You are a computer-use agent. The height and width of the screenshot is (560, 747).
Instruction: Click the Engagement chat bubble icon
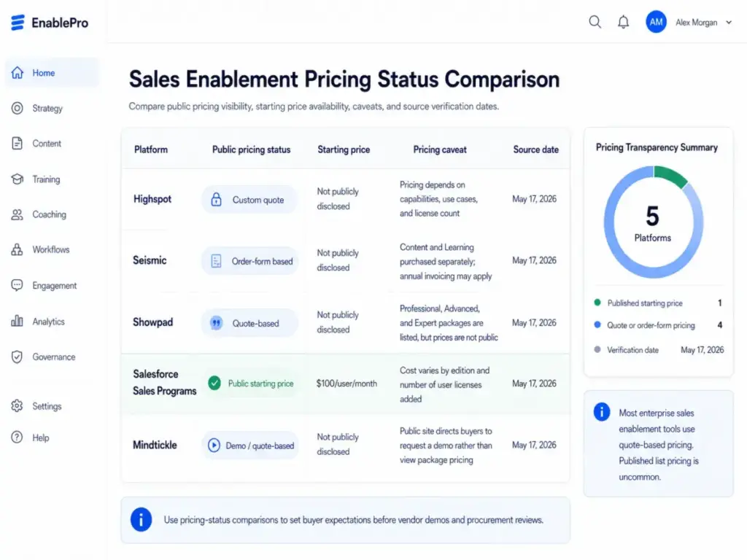(18, 285)
